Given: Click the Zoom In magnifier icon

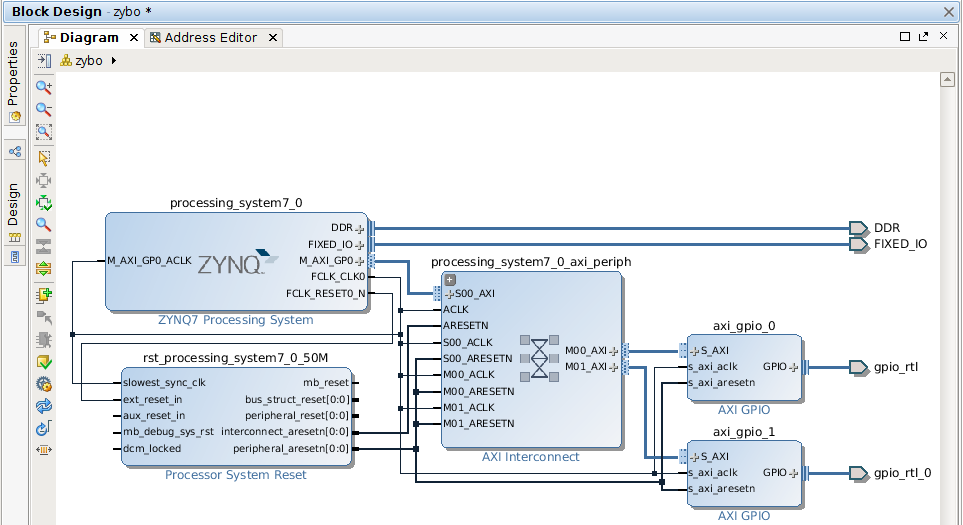Looking at the screenshot, I should [44, 87].
